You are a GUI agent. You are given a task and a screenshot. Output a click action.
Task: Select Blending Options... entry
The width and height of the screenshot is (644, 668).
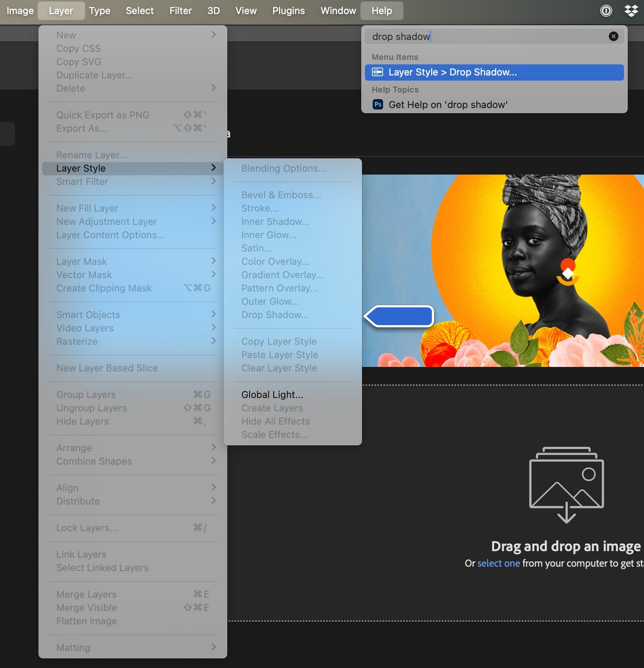pyautogui.click(x=292, y=168)
